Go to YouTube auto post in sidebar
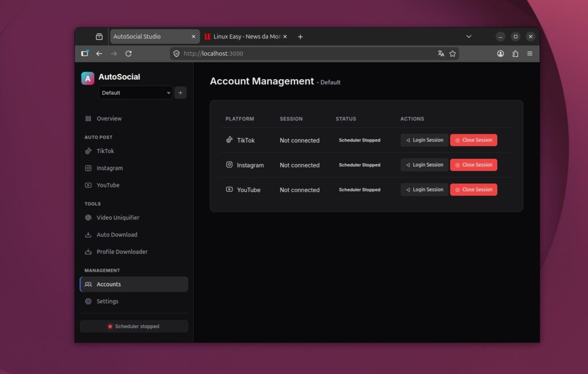The image size is (588, 374). coord(134,185)
